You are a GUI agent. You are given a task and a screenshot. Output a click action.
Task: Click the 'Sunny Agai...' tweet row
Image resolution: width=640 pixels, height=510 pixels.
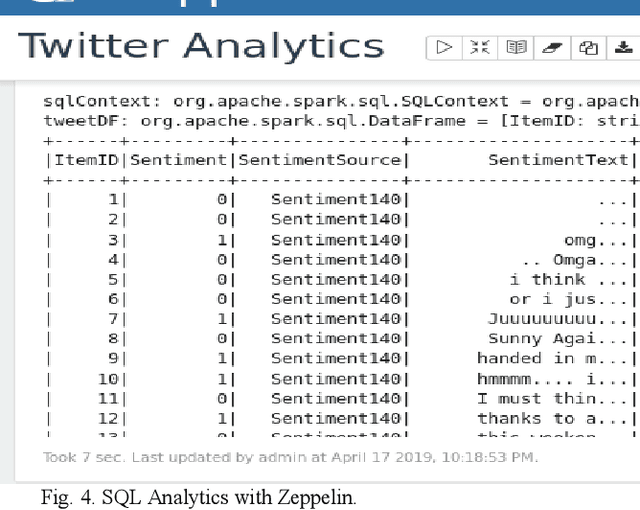tap(560, 339)
